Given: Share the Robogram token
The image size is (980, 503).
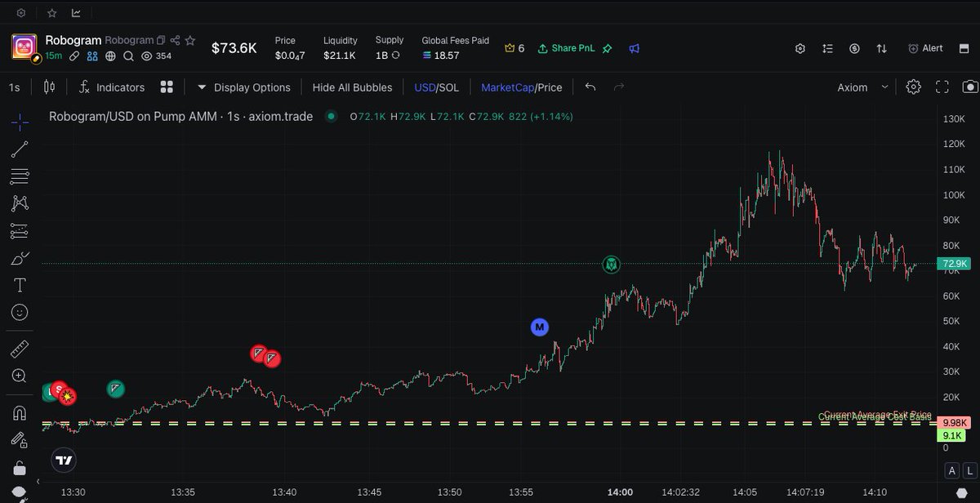Looking at the screenshot, I should pyautogui.click(x=176, y=39).
